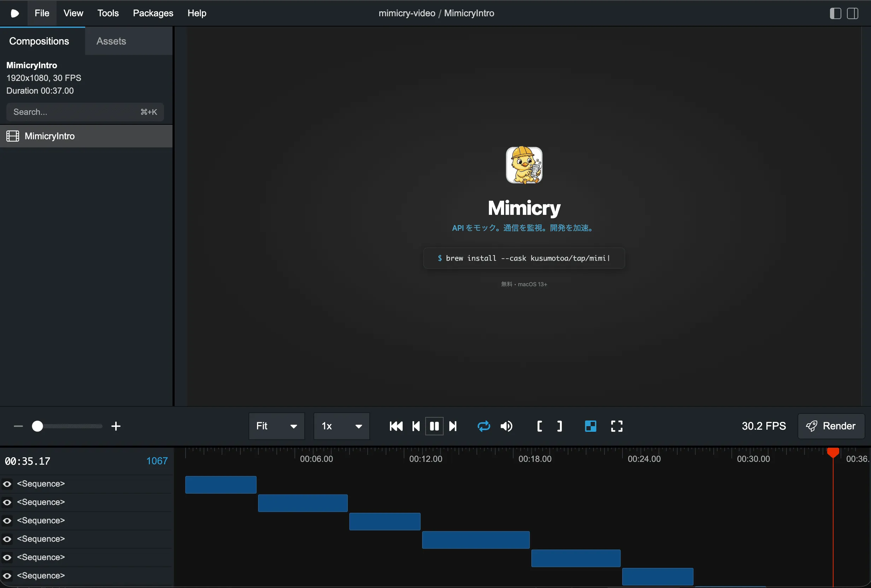Select the fifth sequence clip block
Screen dimensions: 871x588
pos(576,558)
